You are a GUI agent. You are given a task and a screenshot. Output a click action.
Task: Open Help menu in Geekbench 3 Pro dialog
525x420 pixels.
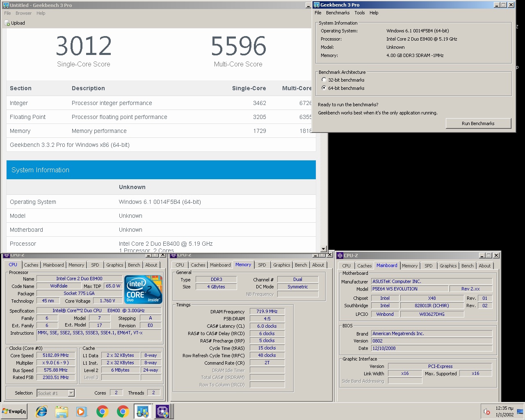tap(374, 13)
